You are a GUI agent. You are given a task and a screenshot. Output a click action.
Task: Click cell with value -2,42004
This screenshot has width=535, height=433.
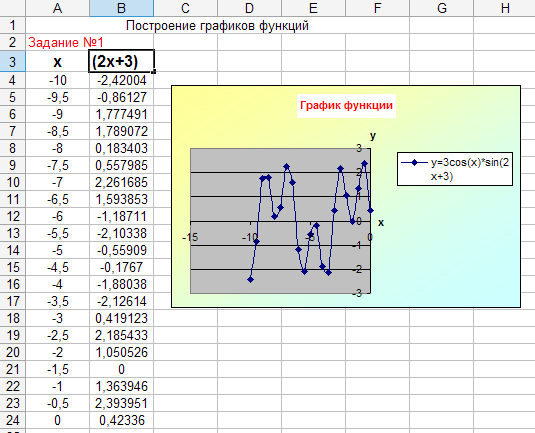point(121,80)
